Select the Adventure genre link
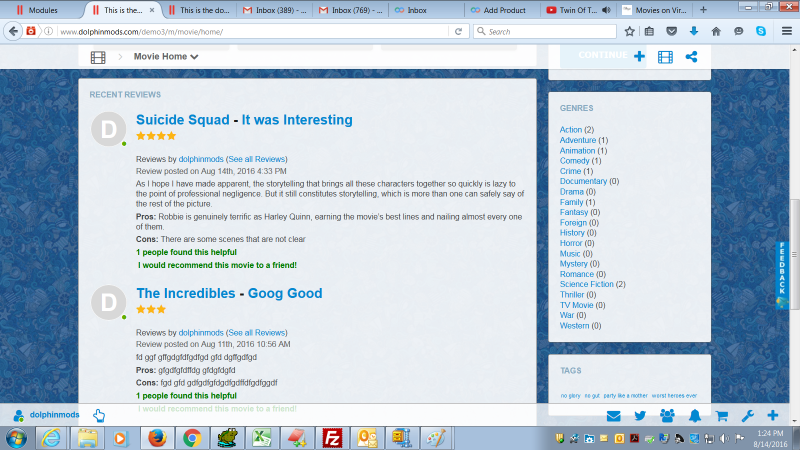 point(578,140)
